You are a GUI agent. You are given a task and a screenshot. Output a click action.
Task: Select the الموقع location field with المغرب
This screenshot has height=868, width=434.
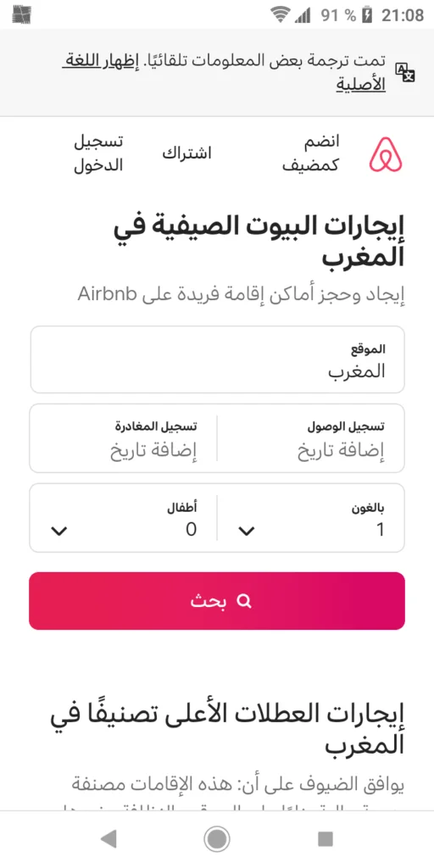217,359
